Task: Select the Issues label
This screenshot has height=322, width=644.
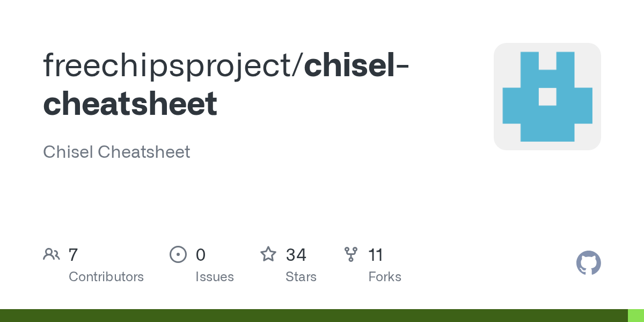Action: coord(215,277)
